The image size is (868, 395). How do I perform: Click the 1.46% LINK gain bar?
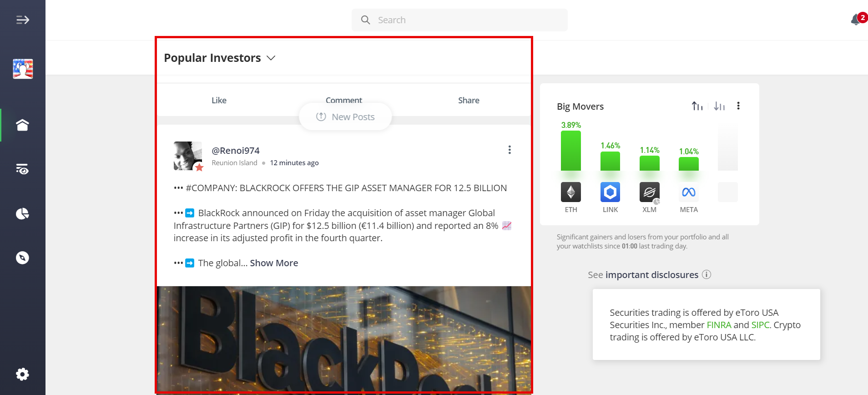coord(611,161)
